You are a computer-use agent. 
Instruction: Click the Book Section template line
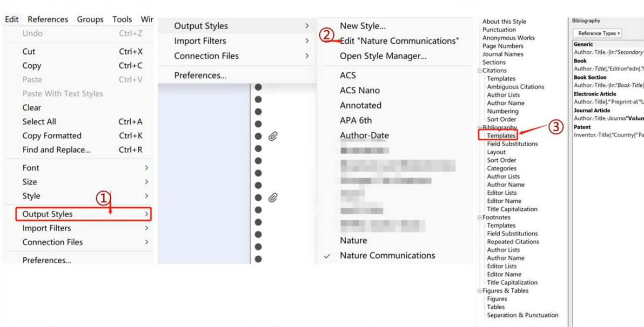point(609,85)
